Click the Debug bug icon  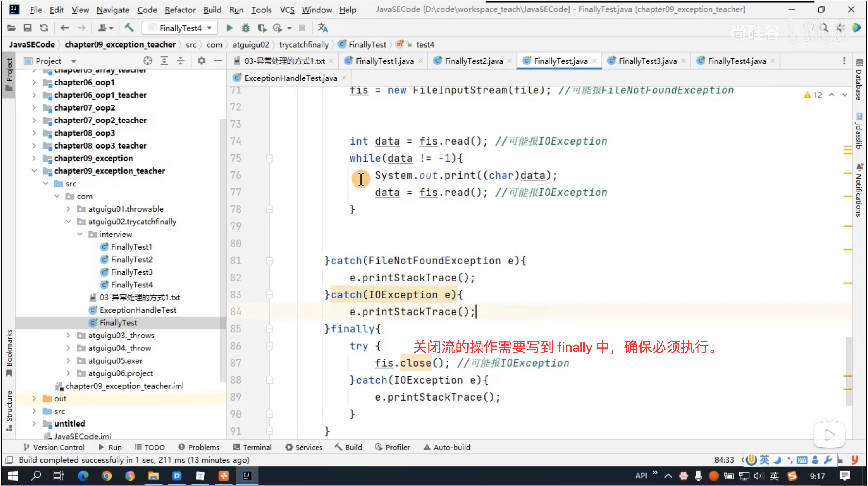246,28
